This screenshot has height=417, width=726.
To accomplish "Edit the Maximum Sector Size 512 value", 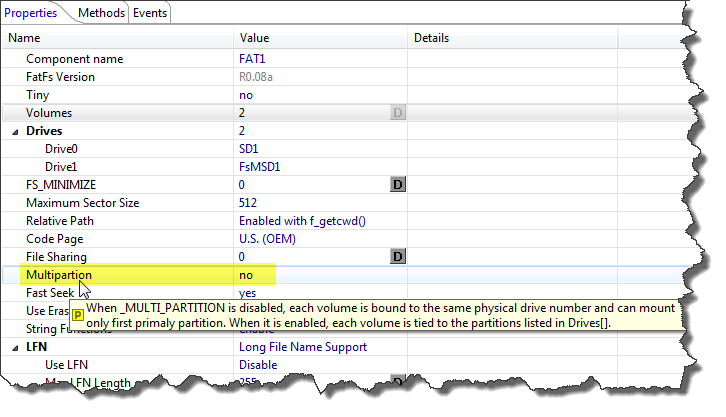I will 249,203.
